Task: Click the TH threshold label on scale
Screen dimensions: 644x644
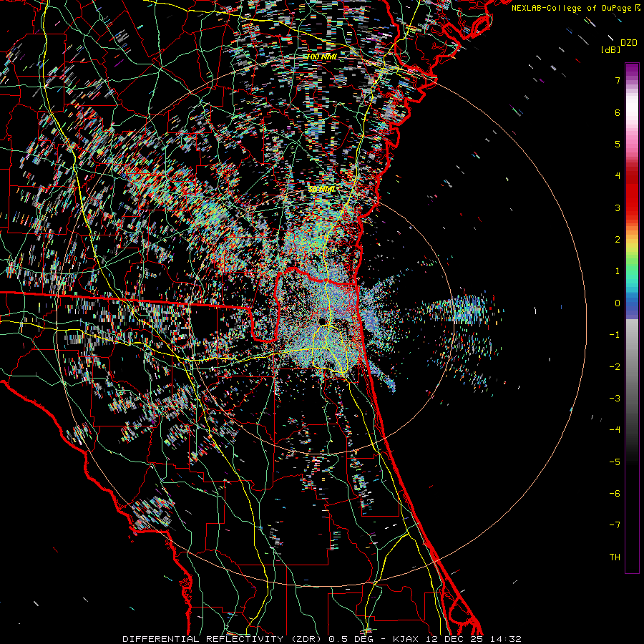Action: point(615,557)
